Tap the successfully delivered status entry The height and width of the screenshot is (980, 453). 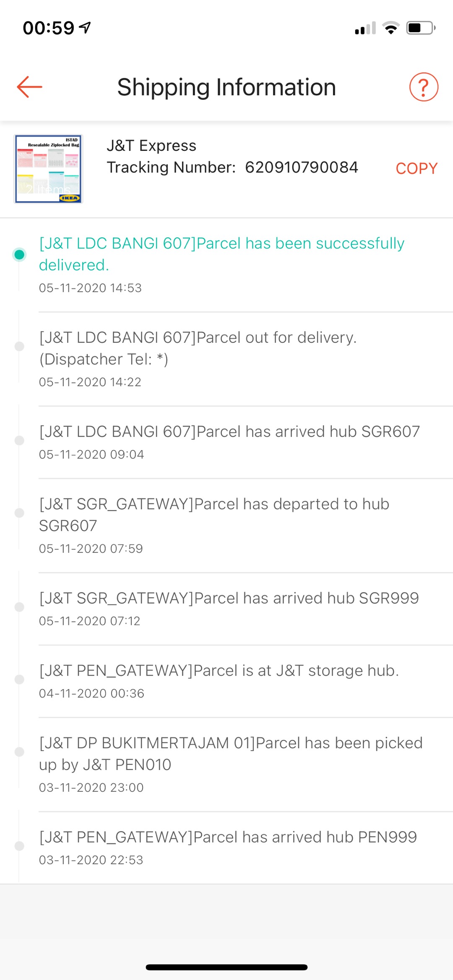(x=221, y=254)
